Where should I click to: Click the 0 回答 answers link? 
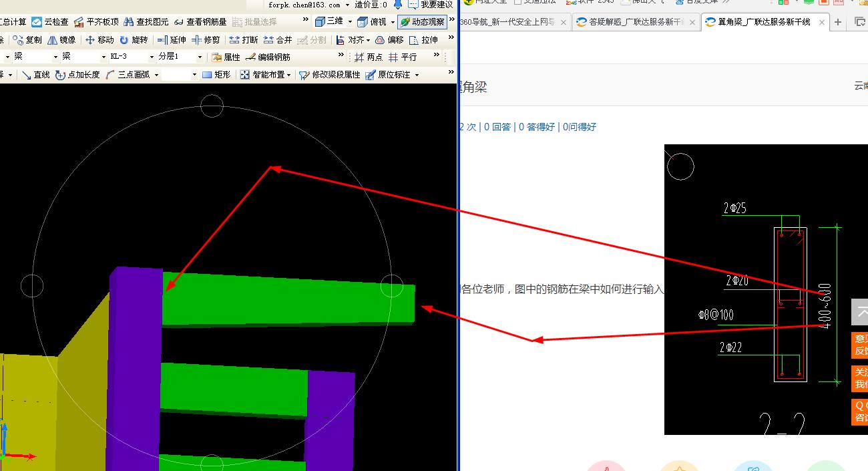coord(497,127)
